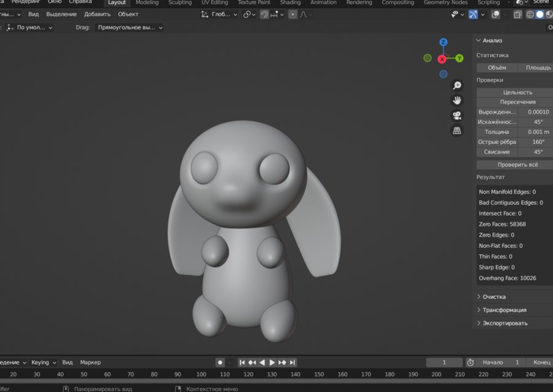Click the pan hand viewport icon
Viewport: 553px width, 392px height.
[457, 100]
